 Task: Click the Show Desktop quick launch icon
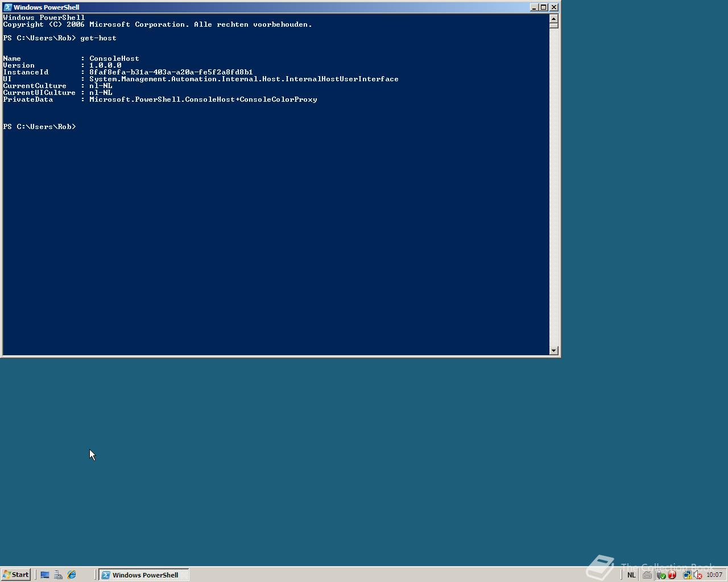44,575
